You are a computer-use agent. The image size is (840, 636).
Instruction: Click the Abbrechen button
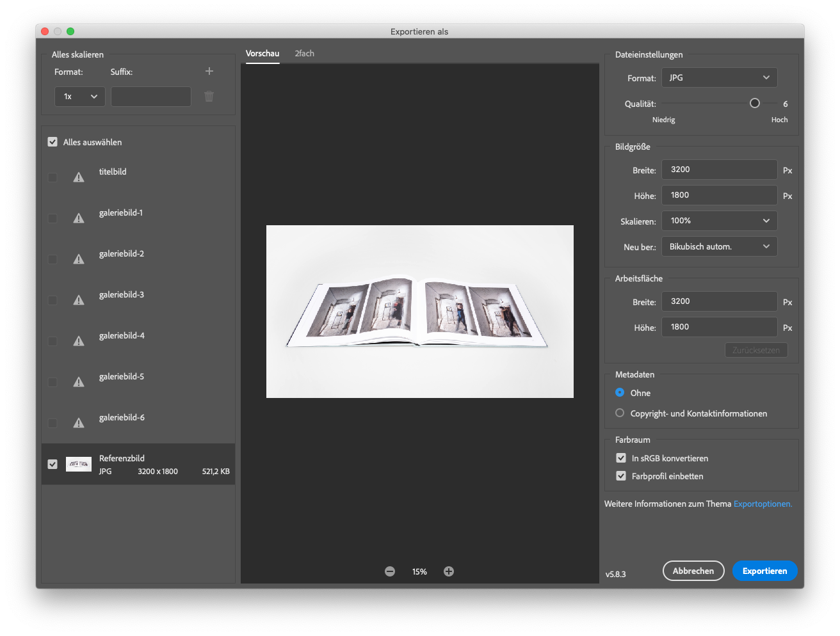(x=693, y=571)
